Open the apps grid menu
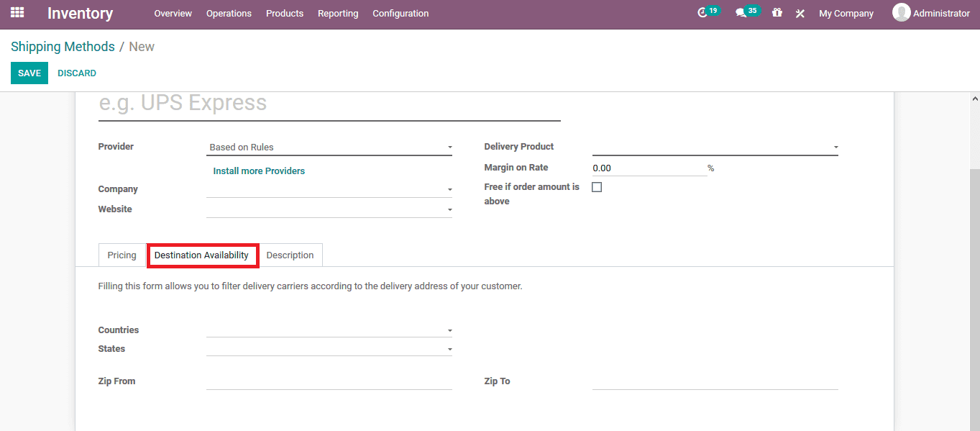The width and height of the screenshot is (980, 431). [x=17, y=13]
